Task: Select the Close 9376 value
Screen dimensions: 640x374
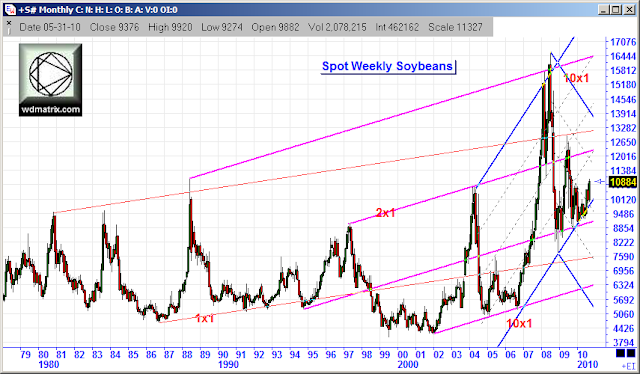Action: point(114,27)
